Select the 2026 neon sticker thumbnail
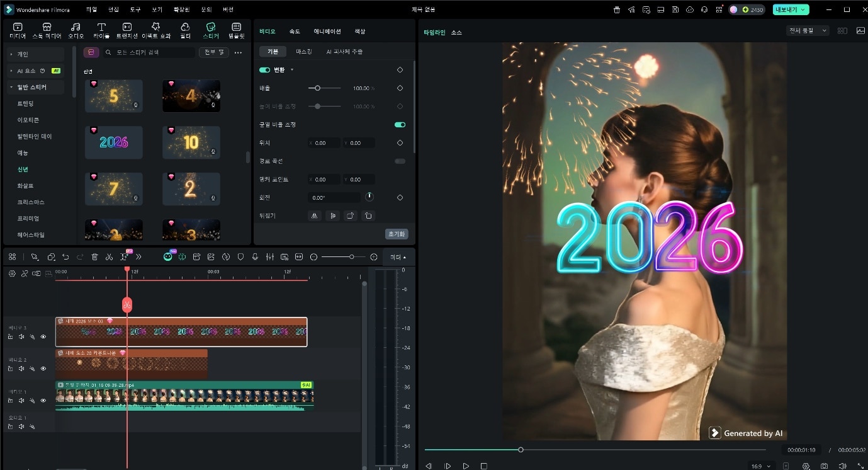The width and height of the screenshot is (868, 470). [x=114, y=142]
